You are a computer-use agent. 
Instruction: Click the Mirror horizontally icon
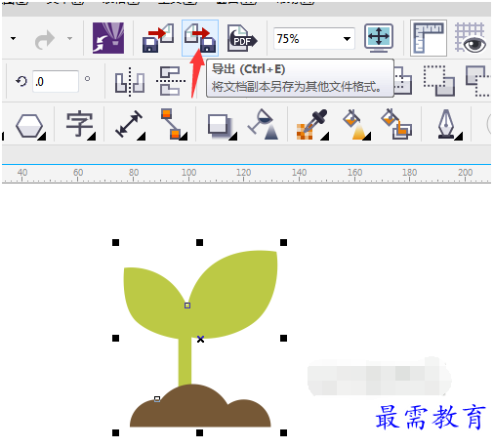(130, 82)
